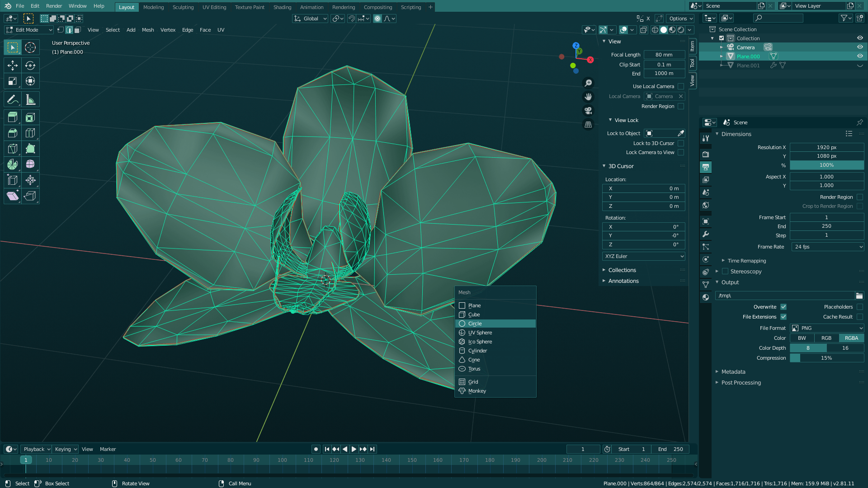Enable Lock Camera to View

point(680,152)
